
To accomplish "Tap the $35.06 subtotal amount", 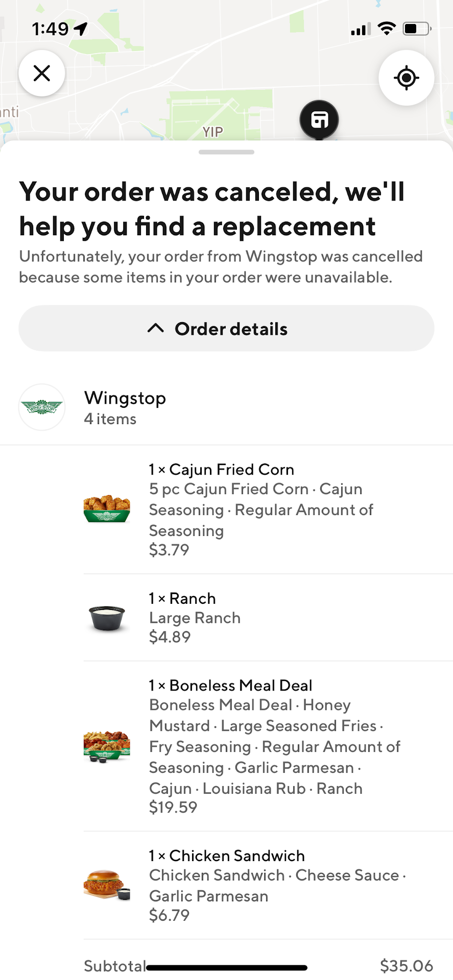I will click(x=407, y=966).
